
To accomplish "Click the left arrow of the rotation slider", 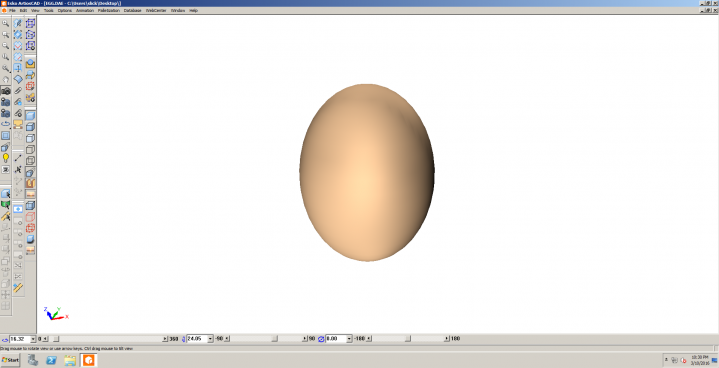I will click(45, 339).
